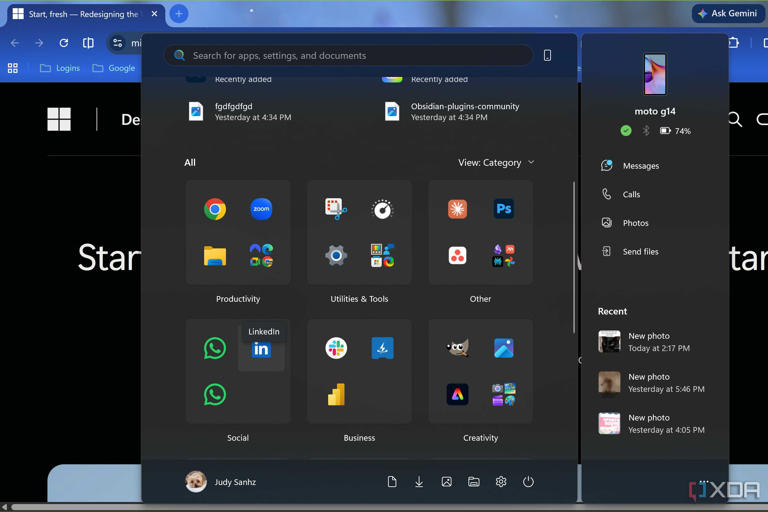Viewport: 768px width, 512px height.
Task: Open File Explorer in Productivity group
Action: pyautogui.click(x=215, y=255)
